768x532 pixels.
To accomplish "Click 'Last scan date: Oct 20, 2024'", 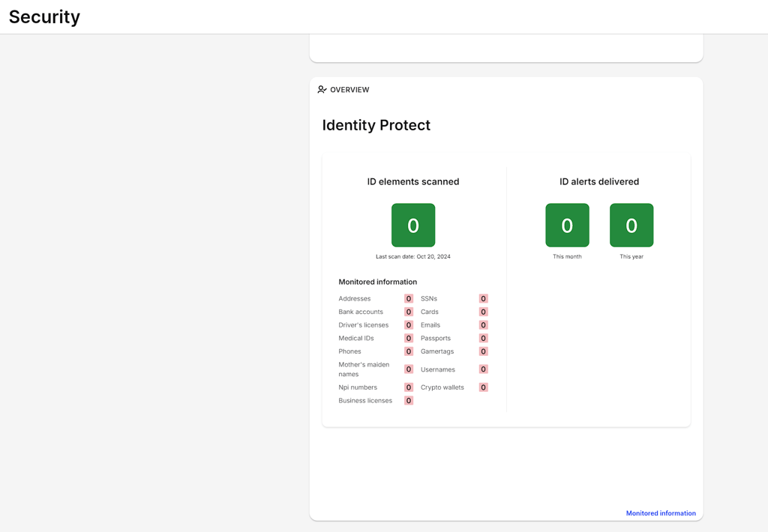I will click(x=413, y=256).
